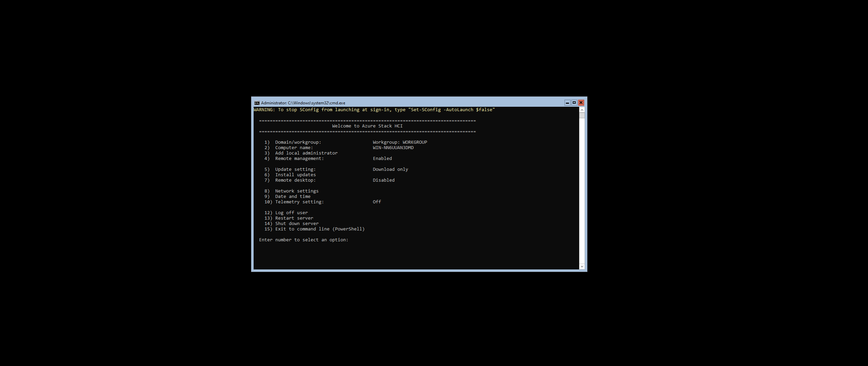Click the Remote desktop Disabled value
Screen dimensions: 868x366
[383, 180]
